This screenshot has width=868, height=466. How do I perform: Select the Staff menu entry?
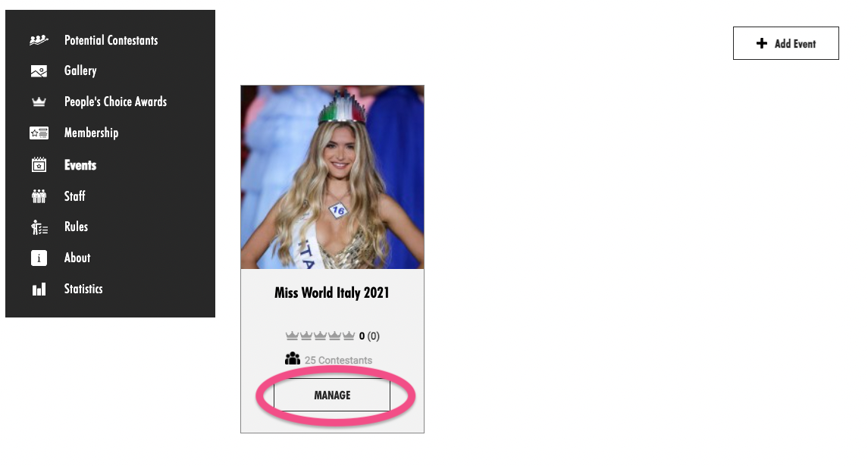75,196
